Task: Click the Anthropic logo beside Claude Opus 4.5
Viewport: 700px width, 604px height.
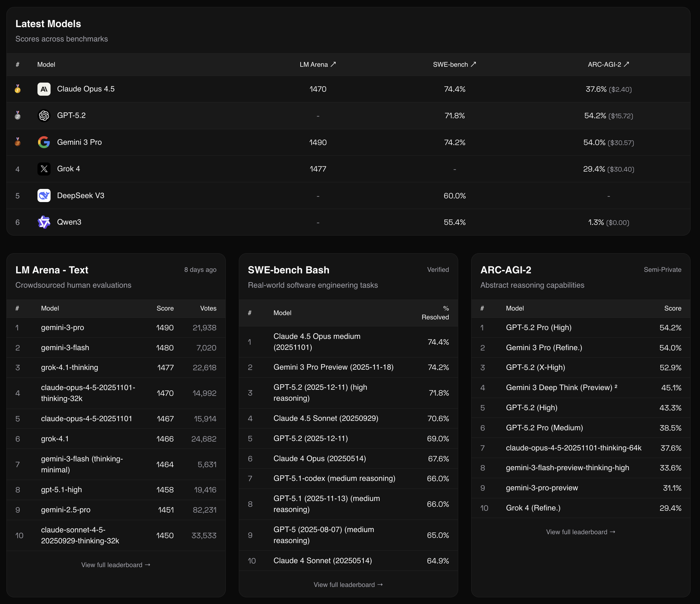Action: point(44,89)
